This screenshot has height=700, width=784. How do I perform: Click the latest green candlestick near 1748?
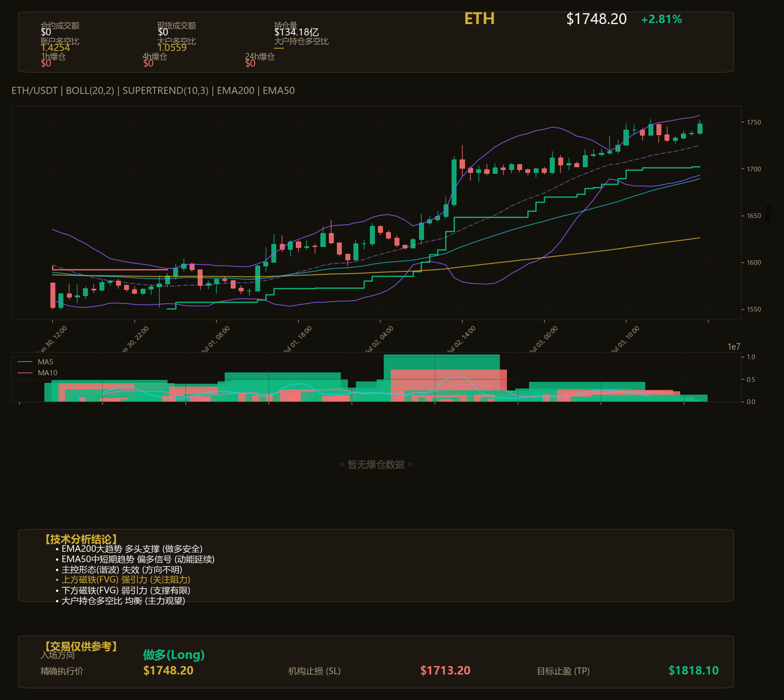[x=700, y=128]
